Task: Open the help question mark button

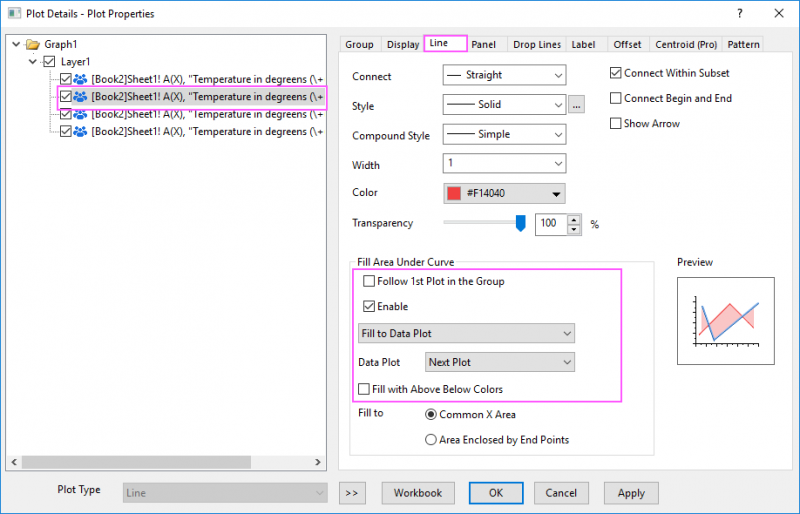Action: tap(740, 13)
